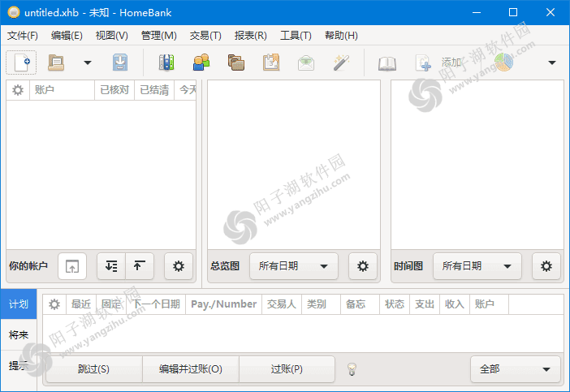The image size is (570, 392).
Task: Open the 总览图 date range dropdown
Action: coord(294,266)
